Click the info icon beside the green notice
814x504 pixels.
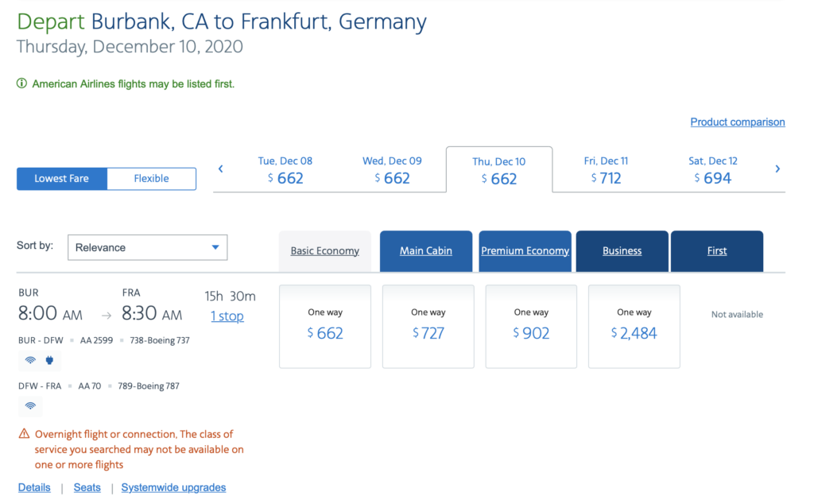point(20,83)
